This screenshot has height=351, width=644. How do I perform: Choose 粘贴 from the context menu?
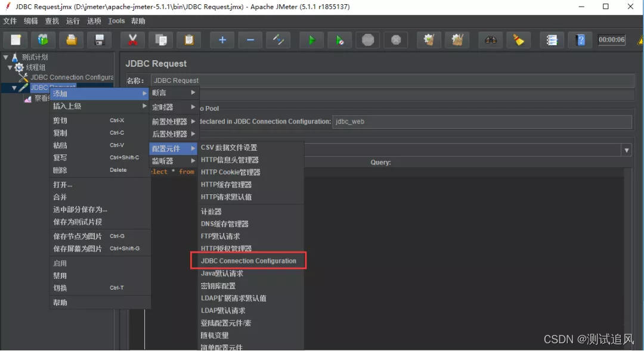click(100, 145)
